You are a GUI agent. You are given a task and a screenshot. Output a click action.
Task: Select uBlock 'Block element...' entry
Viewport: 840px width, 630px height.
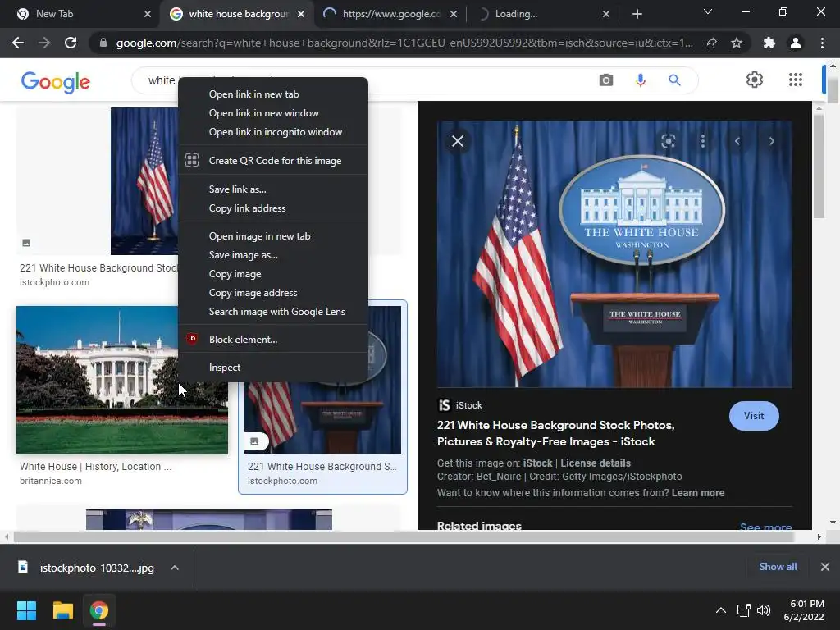click(272, 339)
